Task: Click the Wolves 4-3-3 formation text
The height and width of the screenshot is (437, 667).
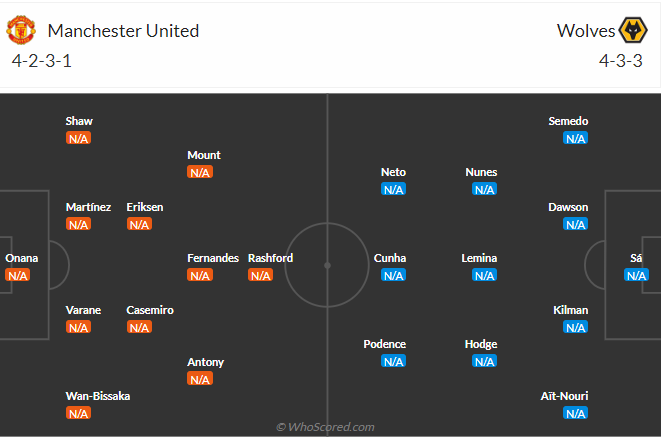Action: 621,61
